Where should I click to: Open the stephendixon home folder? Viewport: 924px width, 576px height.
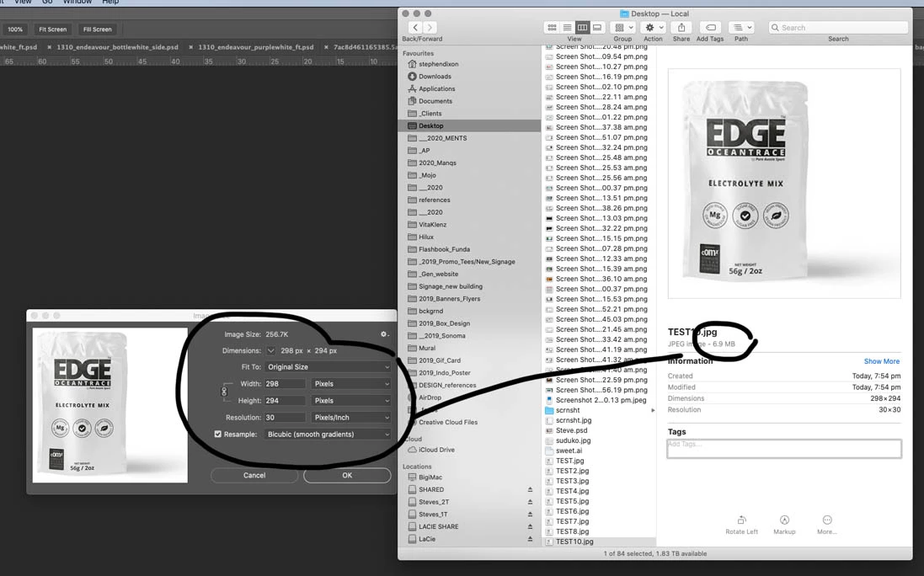coord(439,64)
